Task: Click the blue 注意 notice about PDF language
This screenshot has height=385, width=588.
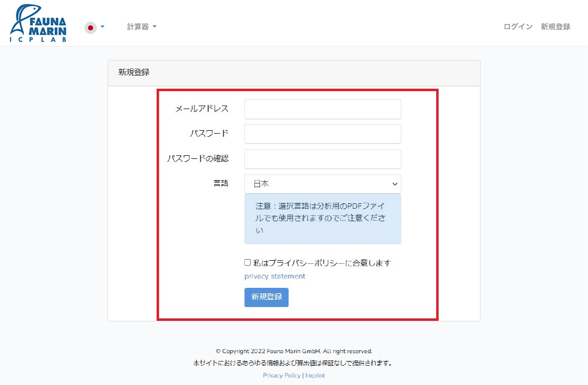Action: point(322,218)
